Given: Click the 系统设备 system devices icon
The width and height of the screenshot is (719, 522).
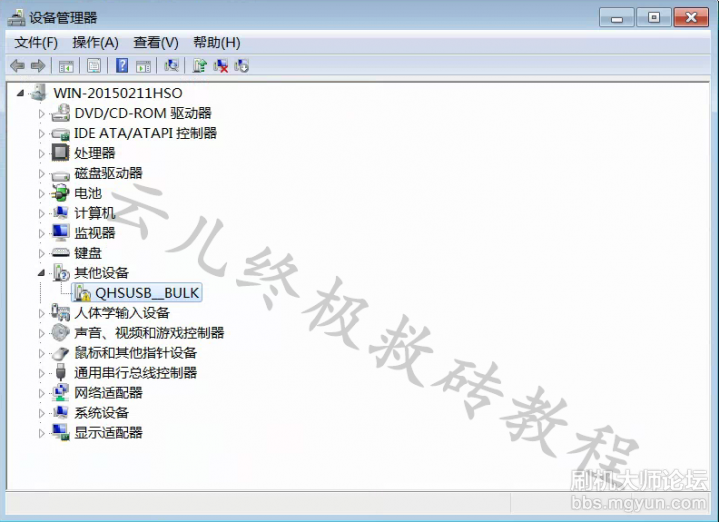Looking at the screenshot, I should 61,412.
